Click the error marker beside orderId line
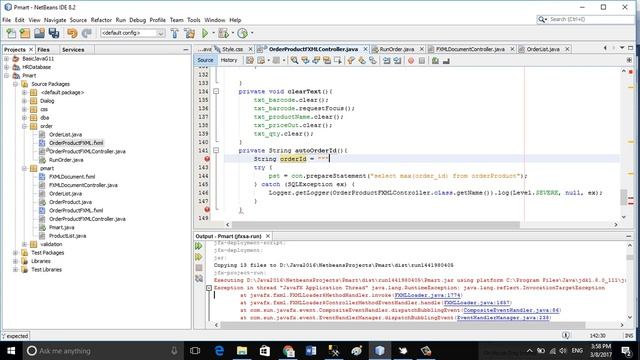The height and width of the screenshot is (360, 640). point(207,159)
